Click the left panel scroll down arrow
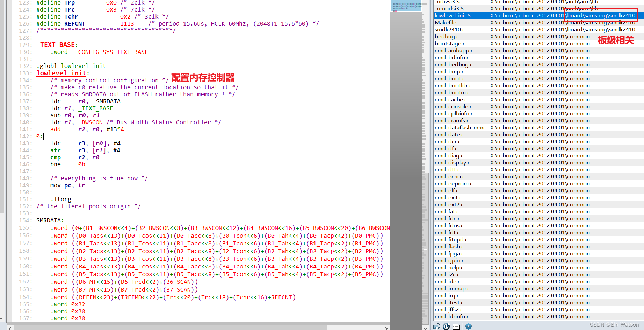Screen dimensions: 644x330 (2, 318)
